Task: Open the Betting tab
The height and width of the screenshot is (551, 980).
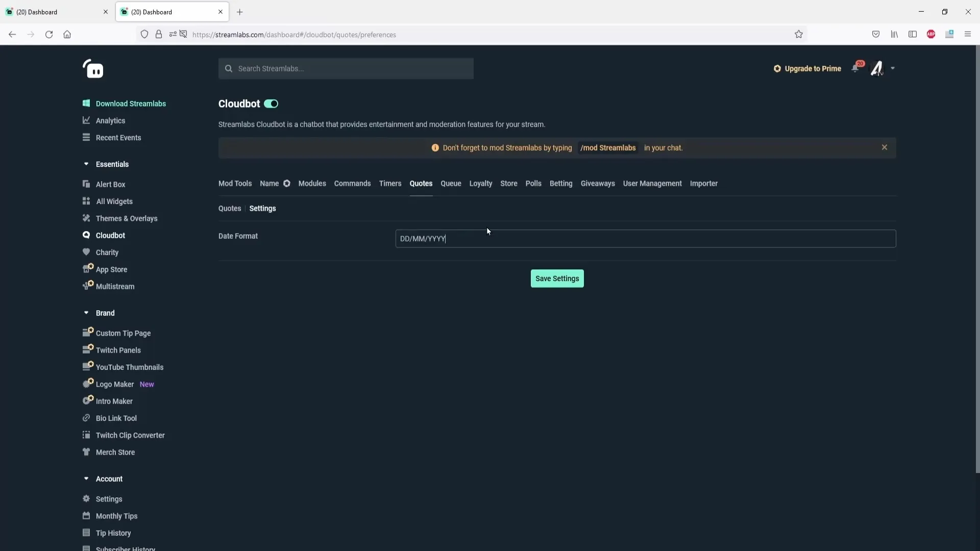Action: tap(561, 184)
